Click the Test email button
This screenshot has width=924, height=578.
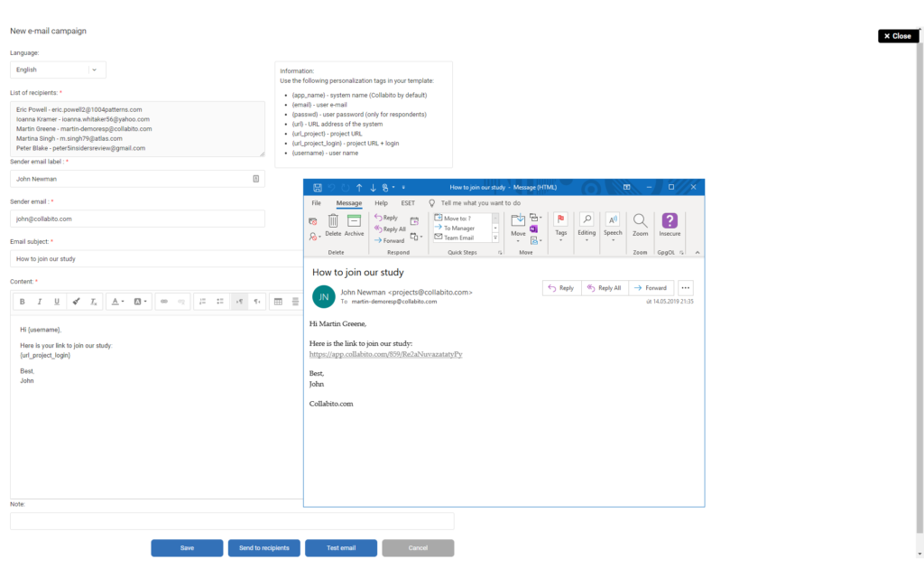click(x=341, y=548)
